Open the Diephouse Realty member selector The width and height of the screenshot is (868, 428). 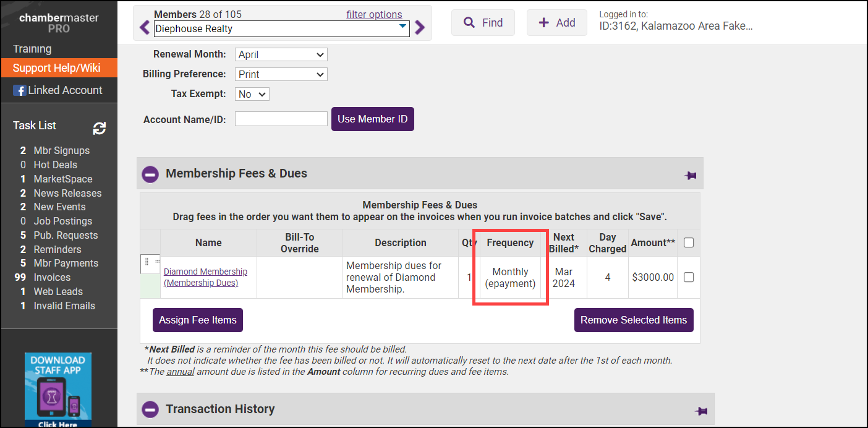click(x=281, y=28)
